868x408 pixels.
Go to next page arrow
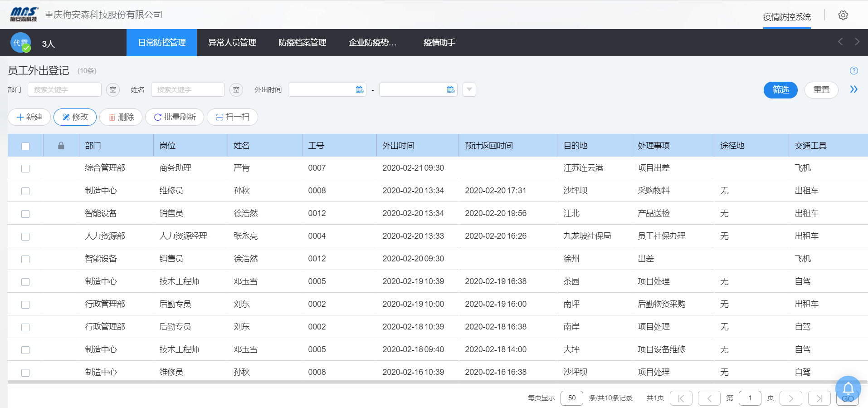790,398
